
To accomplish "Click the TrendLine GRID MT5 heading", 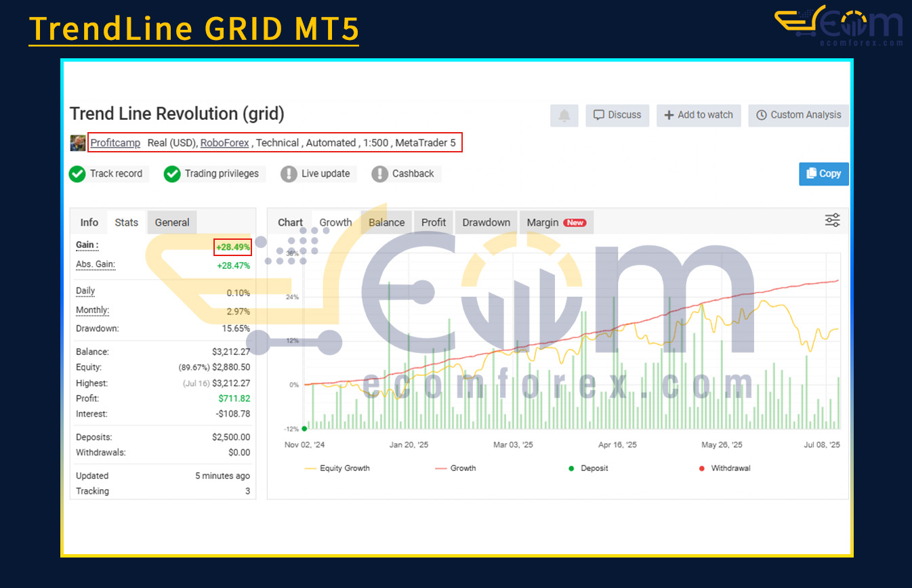I will click(194, 28).
